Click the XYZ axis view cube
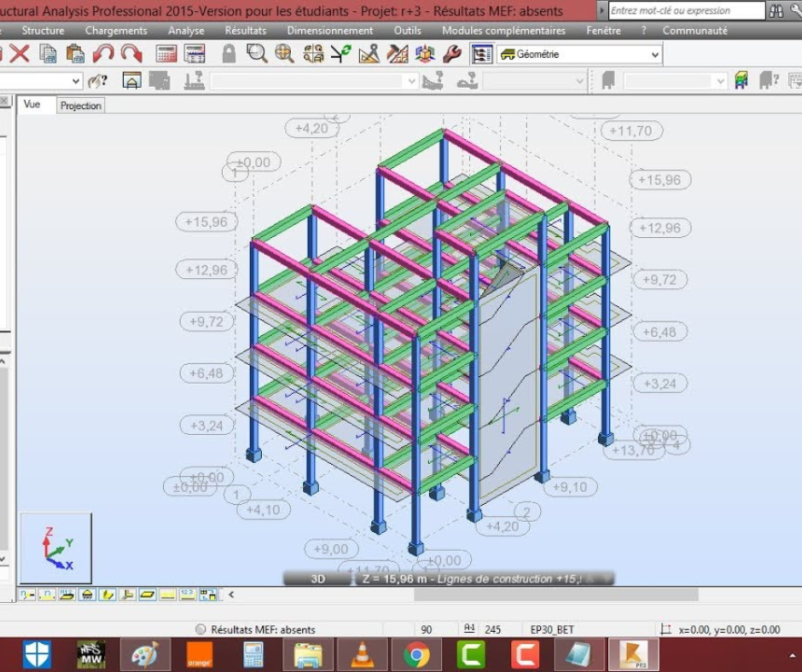 55,547
